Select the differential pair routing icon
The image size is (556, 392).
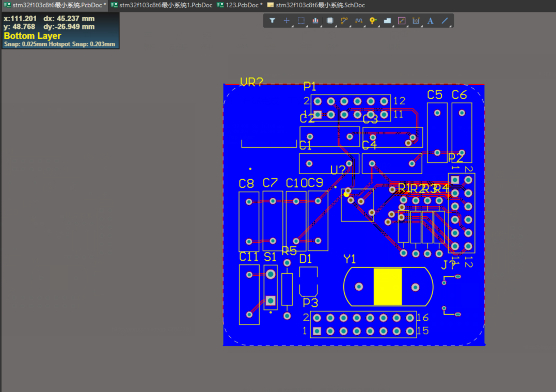click(358, 21)
